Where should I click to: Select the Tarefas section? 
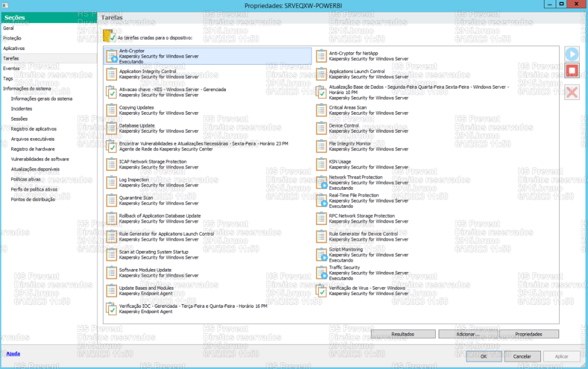49,58
